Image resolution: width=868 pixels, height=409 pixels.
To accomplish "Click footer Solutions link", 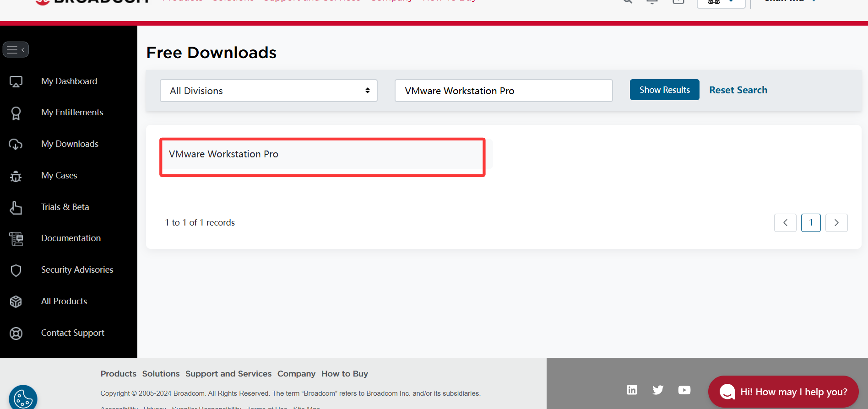I will click(x=161, y=374).
